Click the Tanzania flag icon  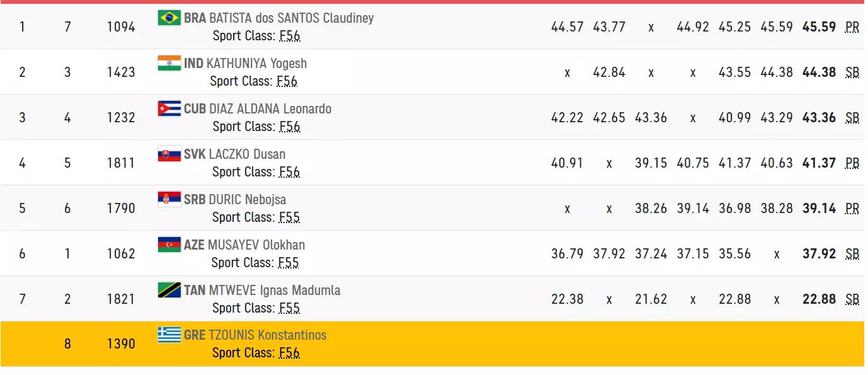pyautogui.click(x=169, y=290)
